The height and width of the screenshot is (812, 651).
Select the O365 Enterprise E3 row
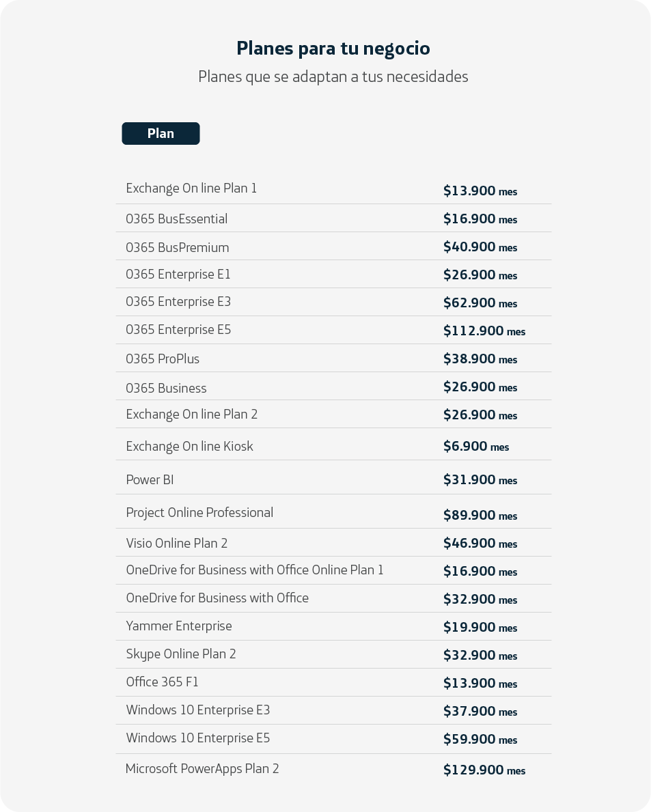333,302
